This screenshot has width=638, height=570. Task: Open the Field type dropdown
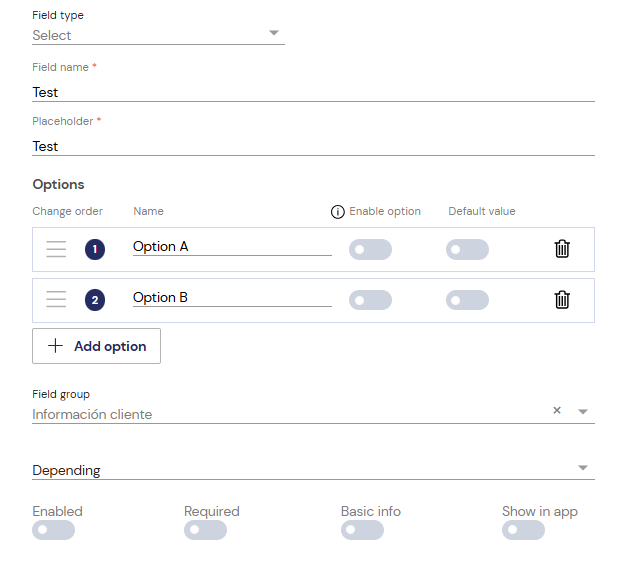[x=158, y=35]
